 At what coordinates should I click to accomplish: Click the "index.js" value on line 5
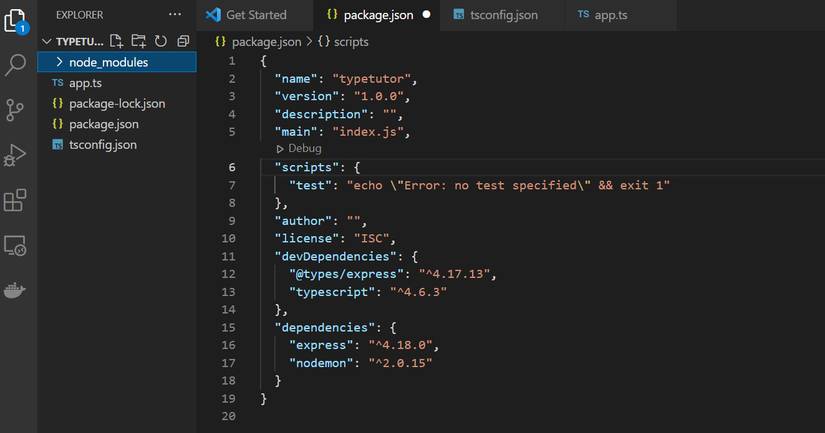pyautogui.click(x=368, y=132)
